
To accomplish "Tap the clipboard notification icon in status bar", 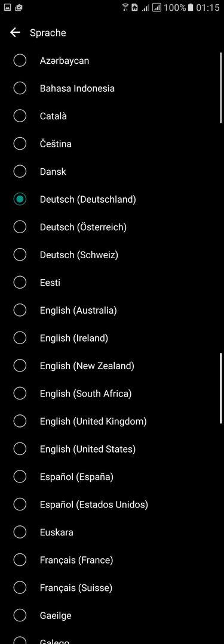I will pyautogui.click(x=19, y=7).
